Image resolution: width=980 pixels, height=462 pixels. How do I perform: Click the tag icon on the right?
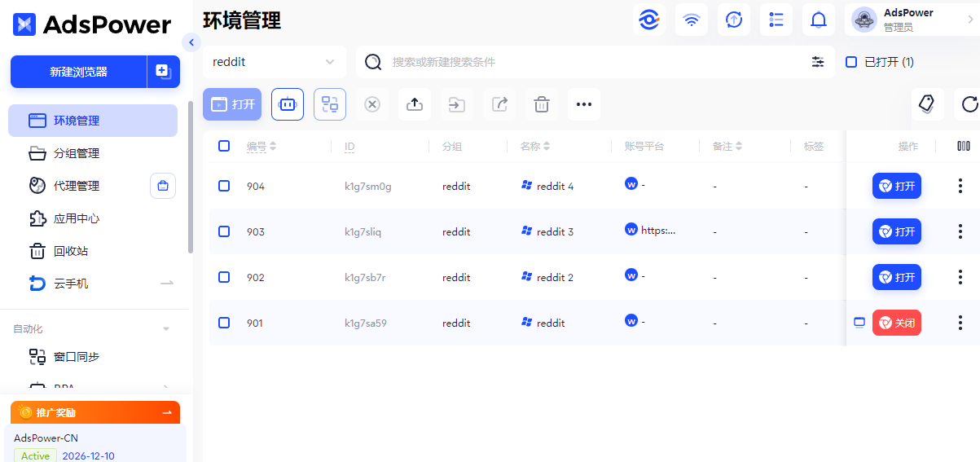(x=926, y=103)
